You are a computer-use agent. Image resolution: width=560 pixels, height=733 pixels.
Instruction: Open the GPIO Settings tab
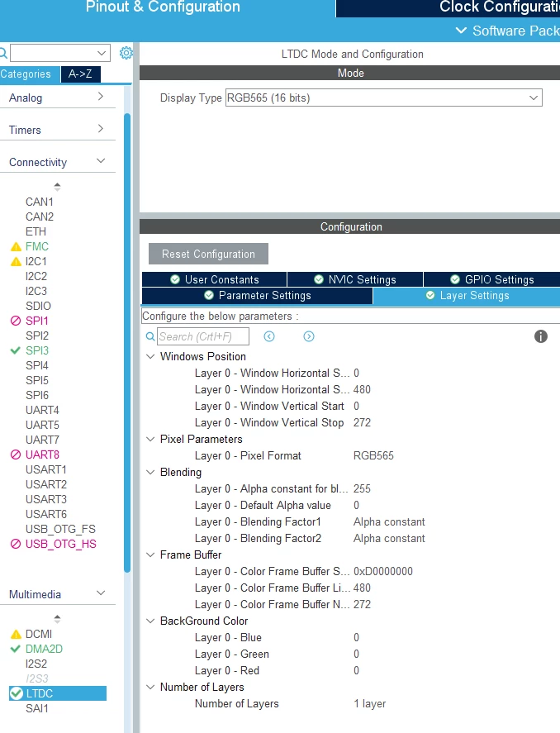click(x=491, y=279)
